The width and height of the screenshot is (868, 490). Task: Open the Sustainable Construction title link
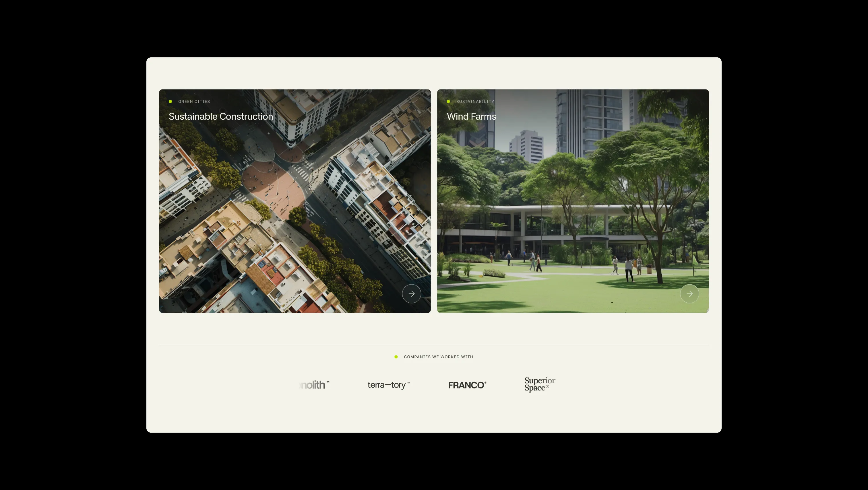221,116
